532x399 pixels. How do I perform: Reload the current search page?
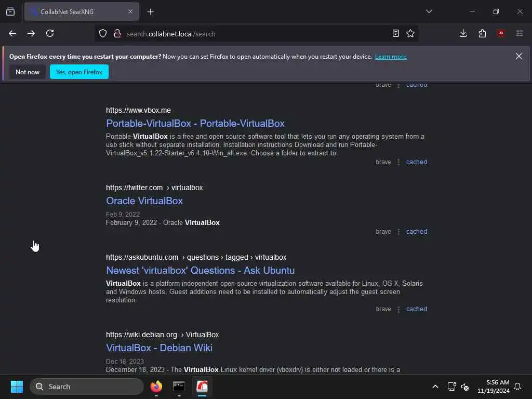[50, 33]
